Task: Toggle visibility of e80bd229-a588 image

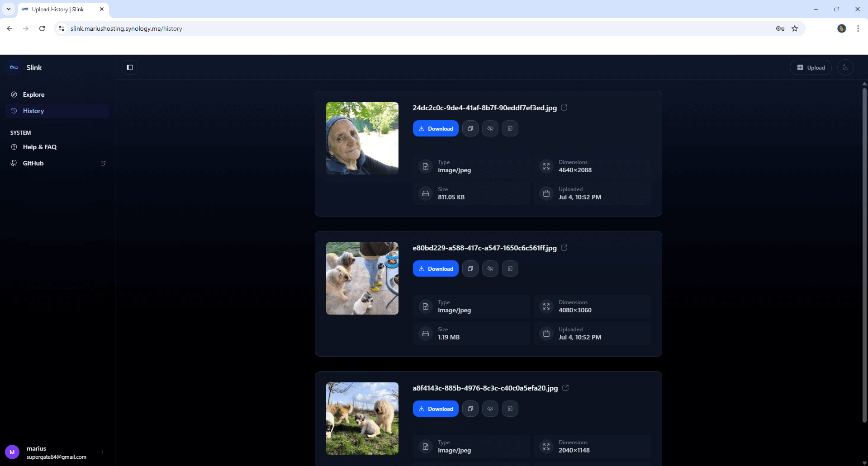Action: pyautogui.click(x=490, y=268)
